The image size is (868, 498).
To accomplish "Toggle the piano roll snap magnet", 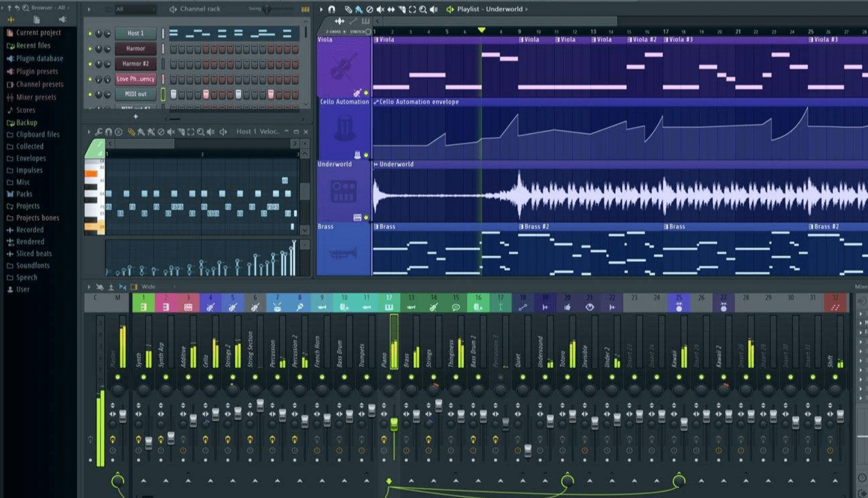I will [108, 132].
